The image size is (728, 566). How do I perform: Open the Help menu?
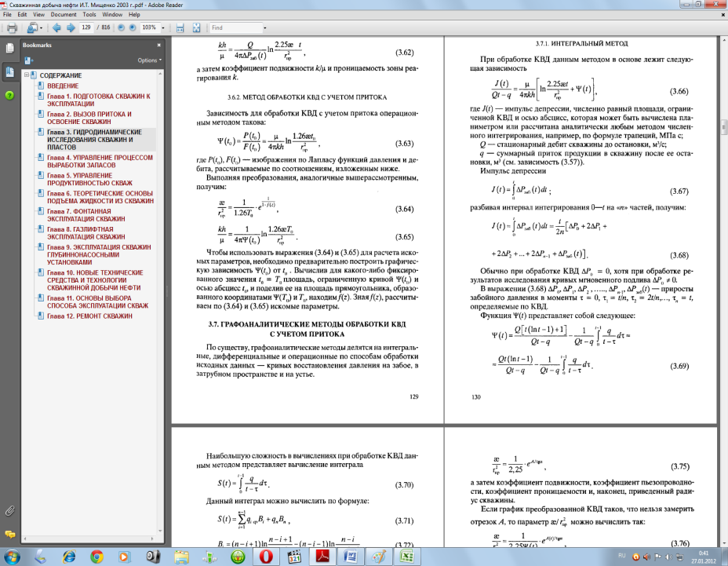coord(134,14)
